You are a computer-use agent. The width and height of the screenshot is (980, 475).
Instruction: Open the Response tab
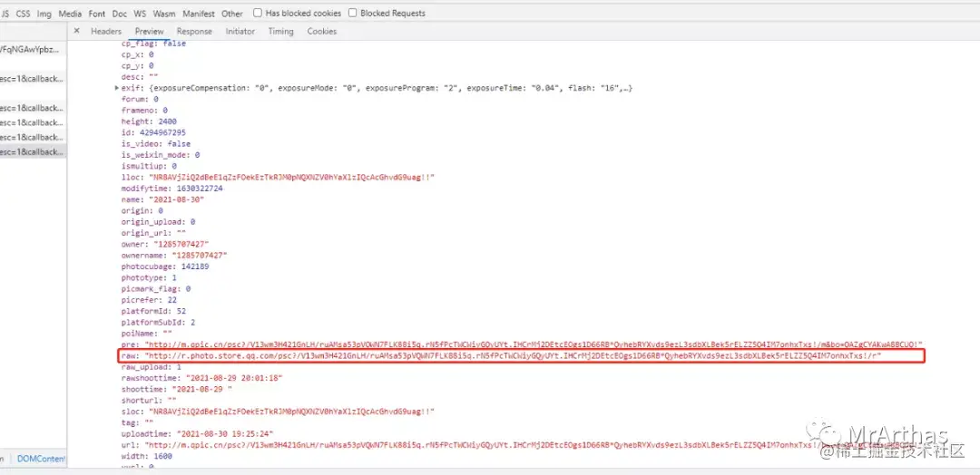tap(194, 31)
